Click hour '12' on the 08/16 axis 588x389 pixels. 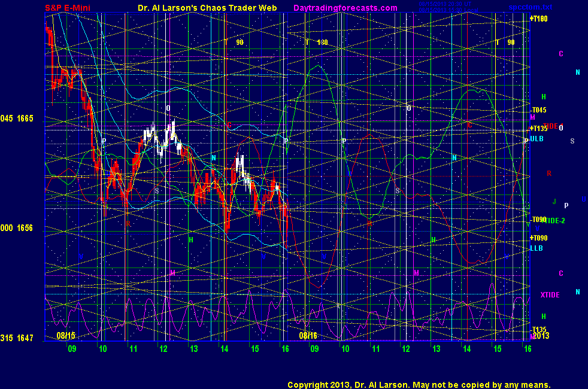(406, 349)
